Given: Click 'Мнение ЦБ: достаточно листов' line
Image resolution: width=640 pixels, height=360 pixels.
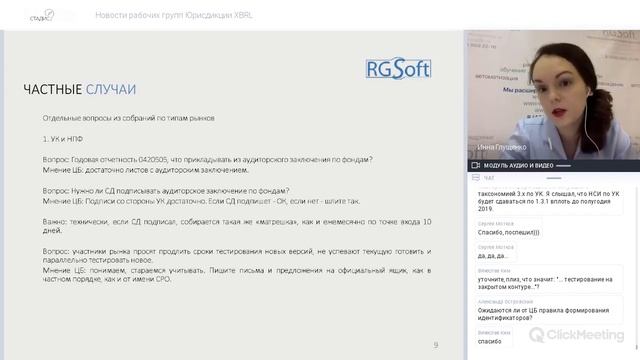Looking at the screenshot, I should click(145, 170).
